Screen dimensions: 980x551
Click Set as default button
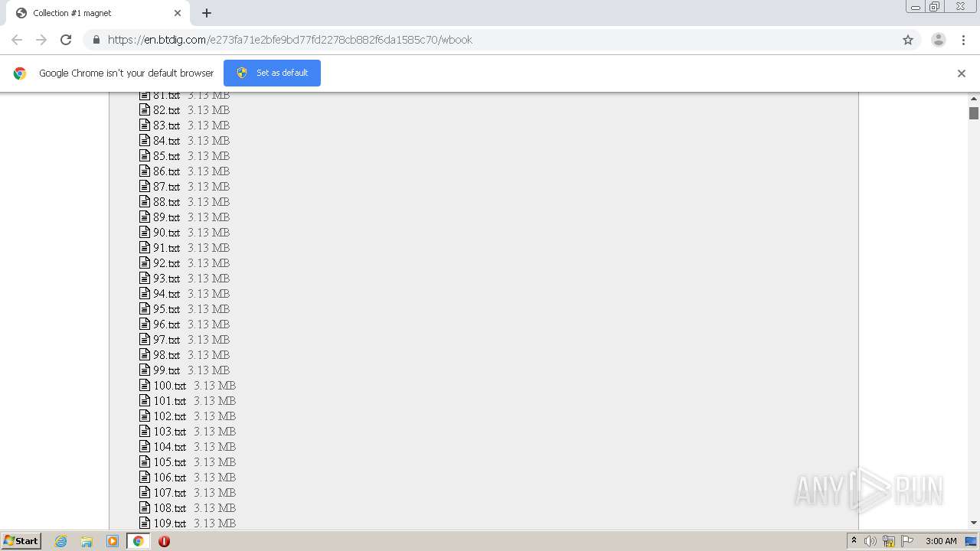coord(272,73)
